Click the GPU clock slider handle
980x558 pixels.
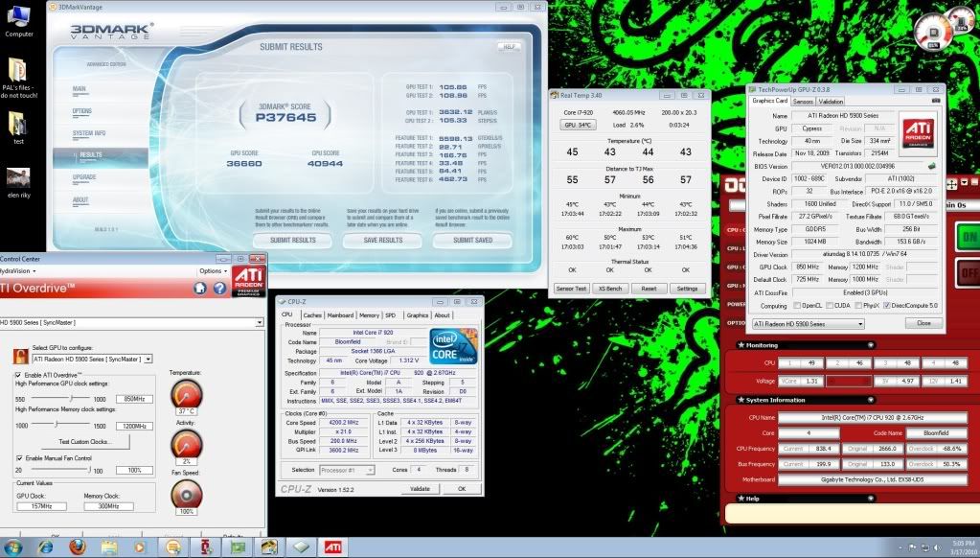[71, 399]
